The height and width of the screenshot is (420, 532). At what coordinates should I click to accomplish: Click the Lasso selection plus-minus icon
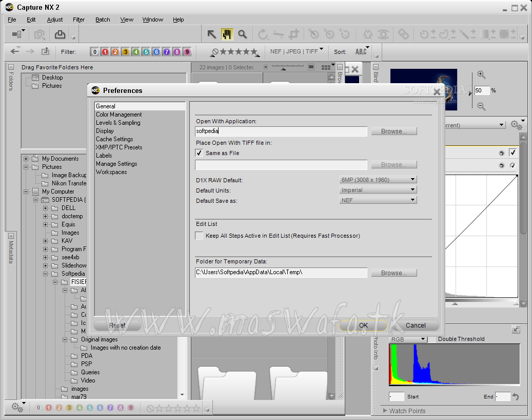[447, 34]
